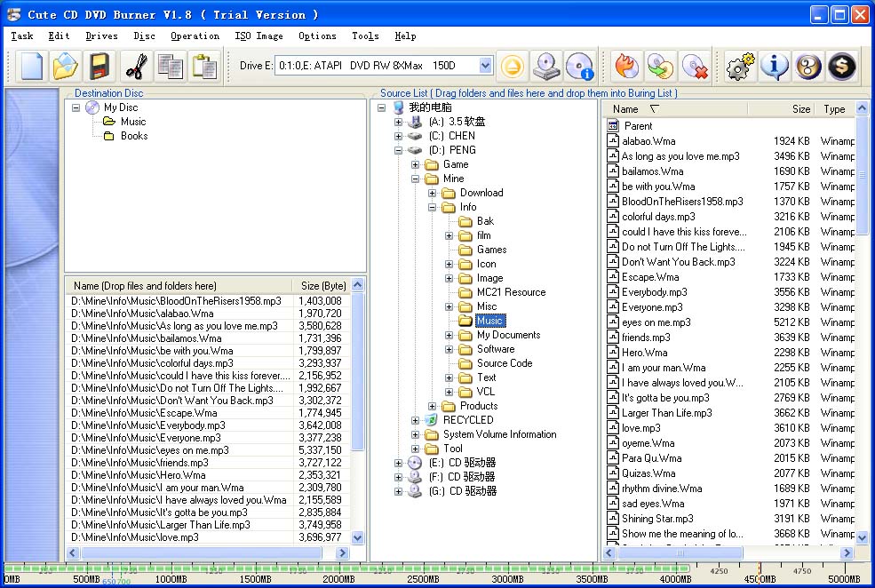Click the Help question mark icon
875x588 pixels.
(x=808, y=67)
